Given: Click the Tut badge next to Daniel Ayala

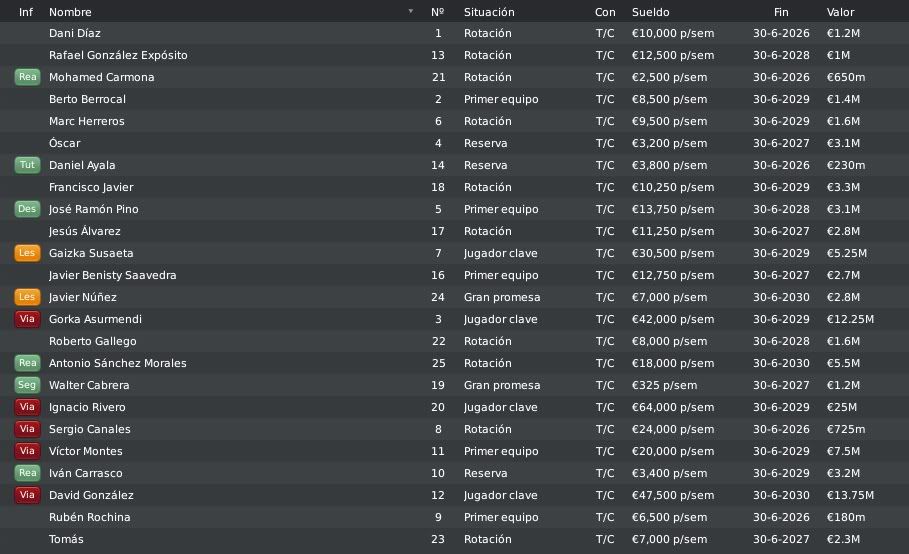Looking at the screenshot, I should [27, 165].
